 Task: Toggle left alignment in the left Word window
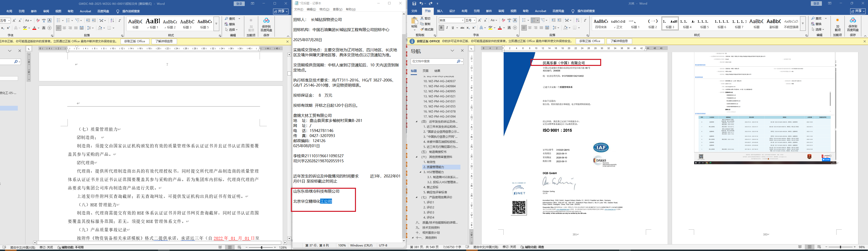[59, 28]
